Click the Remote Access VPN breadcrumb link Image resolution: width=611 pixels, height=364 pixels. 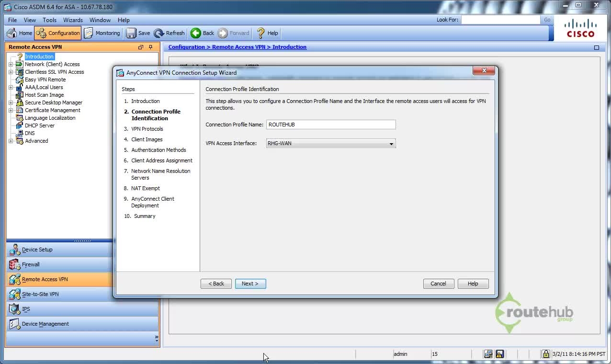[238, 47]
